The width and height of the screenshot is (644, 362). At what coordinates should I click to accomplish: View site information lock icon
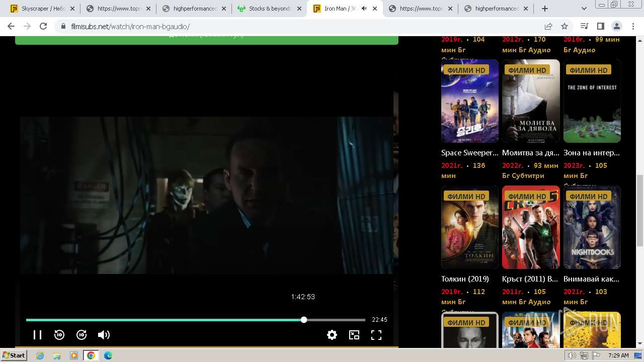63,26
